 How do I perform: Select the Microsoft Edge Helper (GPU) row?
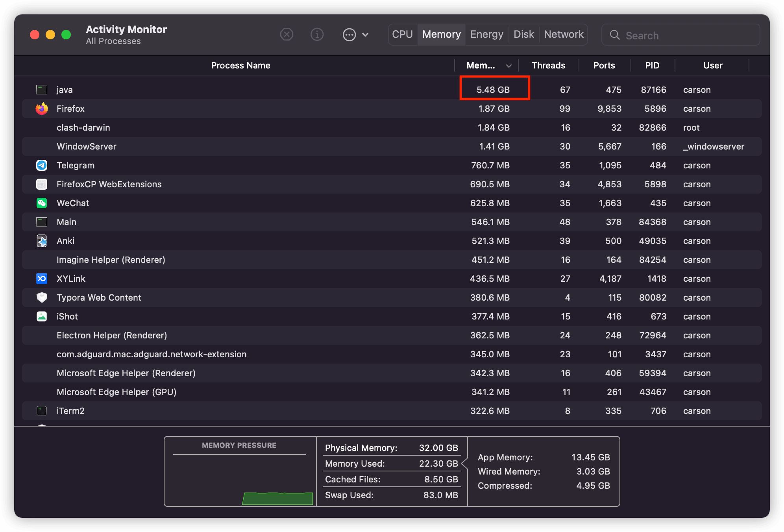tap(392, 392)
